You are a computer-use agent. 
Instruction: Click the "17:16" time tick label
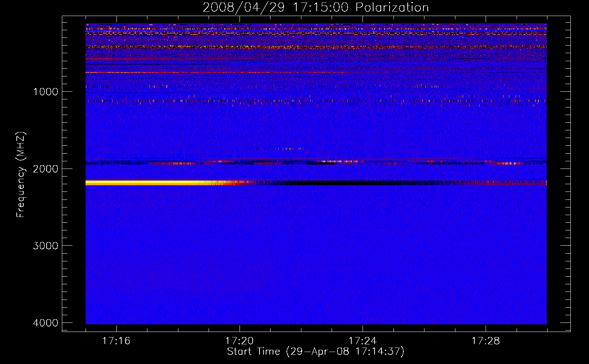[116, 341]
